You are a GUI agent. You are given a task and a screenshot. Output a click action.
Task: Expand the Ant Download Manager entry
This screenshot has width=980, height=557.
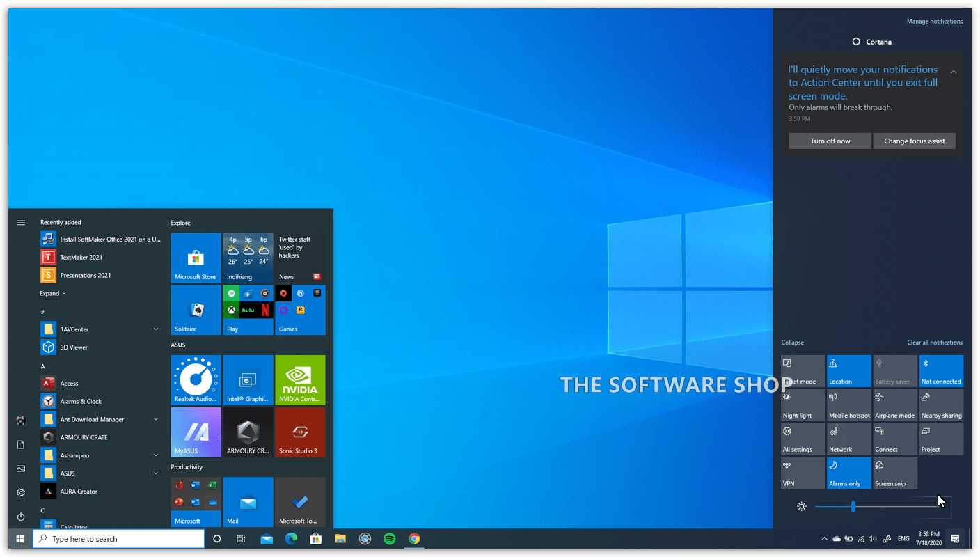pyautogui.click(x=155, y=419)
